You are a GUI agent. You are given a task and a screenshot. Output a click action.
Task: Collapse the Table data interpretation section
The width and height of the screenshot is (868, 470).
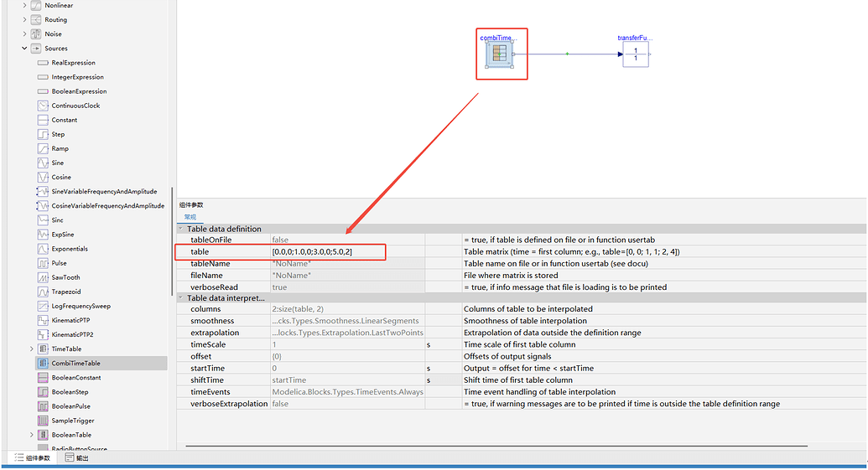(x=181, y=298)
